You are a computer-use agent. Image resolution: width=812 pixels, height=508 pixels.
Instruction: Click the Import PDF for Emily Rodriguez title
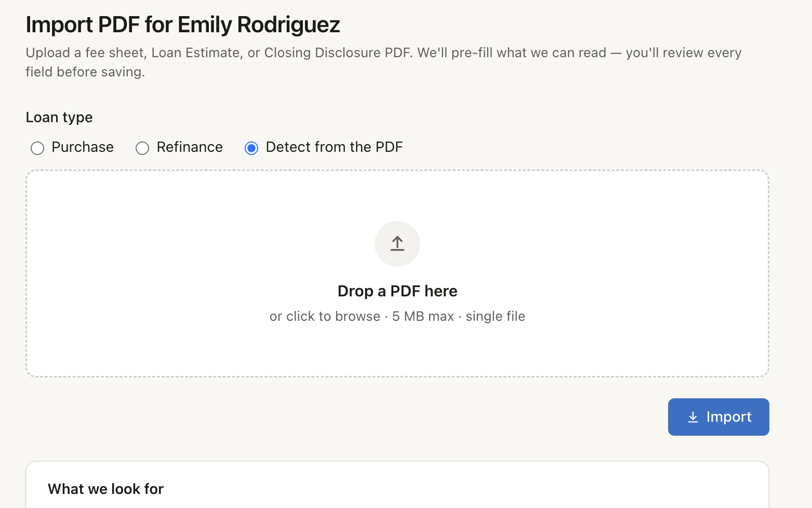pos(183,24)
